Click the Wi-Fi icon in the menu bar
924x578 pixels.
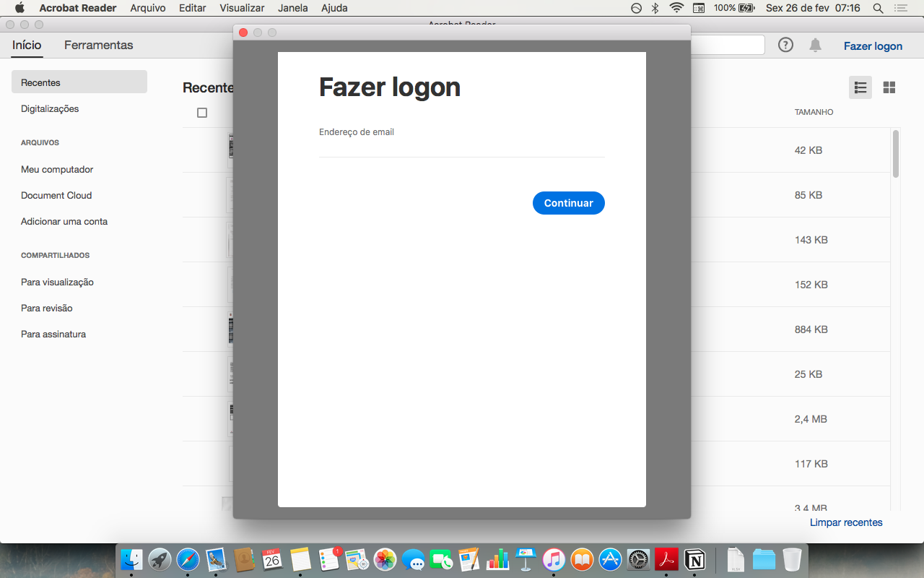(x=676, y=8)
